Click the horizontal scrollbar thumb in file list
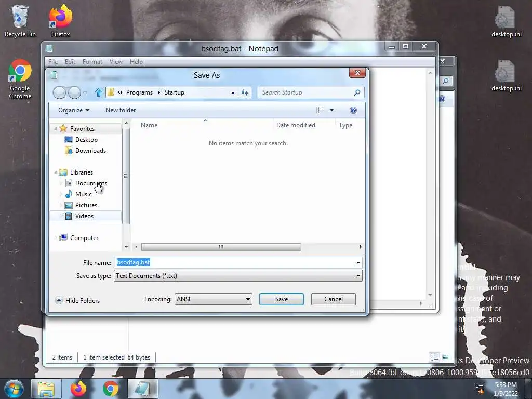This screenshot has width=532, height=399. [221, 247]
